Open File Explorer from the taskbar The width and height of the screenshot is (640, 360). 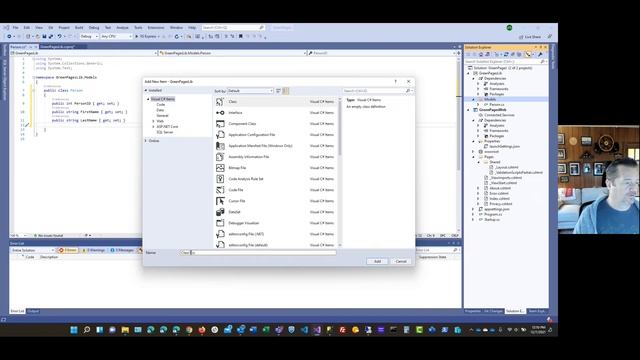[x=125, y=330]
